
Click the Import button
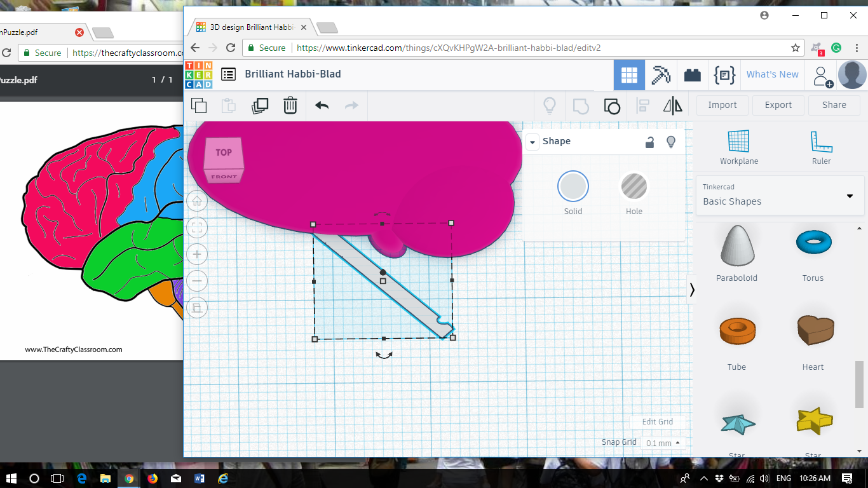point(722,105)
